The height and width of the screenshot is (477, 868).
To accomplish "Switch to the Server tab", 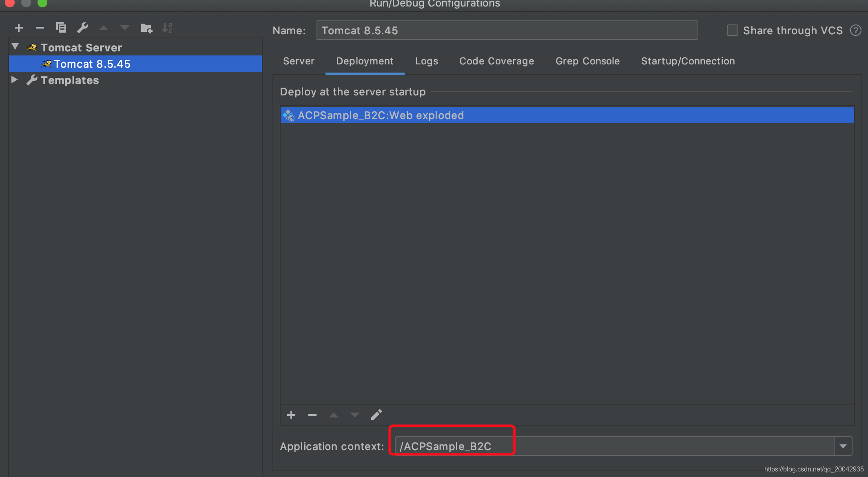I will click(x=299, y=61).
